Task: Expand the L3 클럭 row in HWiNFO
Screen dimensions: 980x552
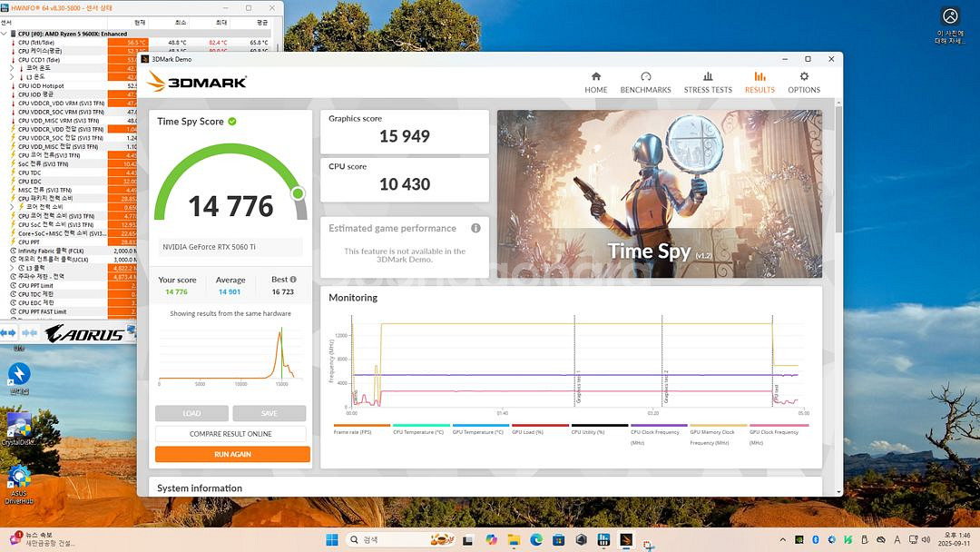Action: pos(12,268)
